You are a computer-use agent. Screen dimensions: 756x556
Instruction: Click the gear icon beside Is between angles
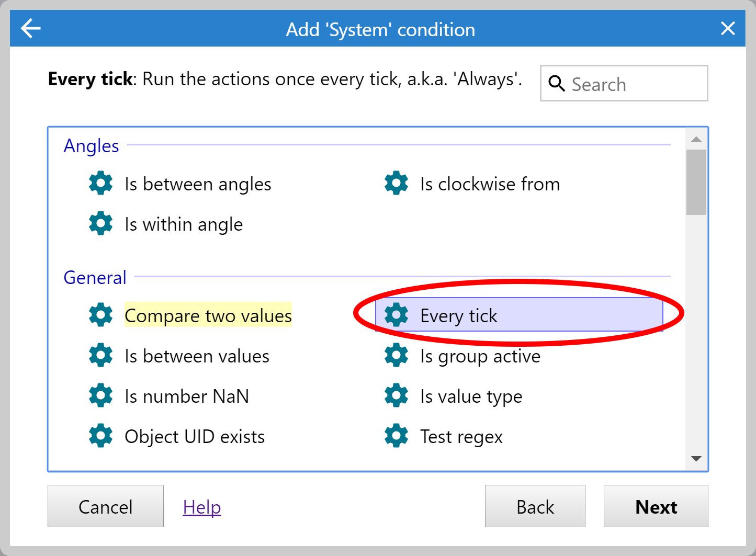(100, 183)
